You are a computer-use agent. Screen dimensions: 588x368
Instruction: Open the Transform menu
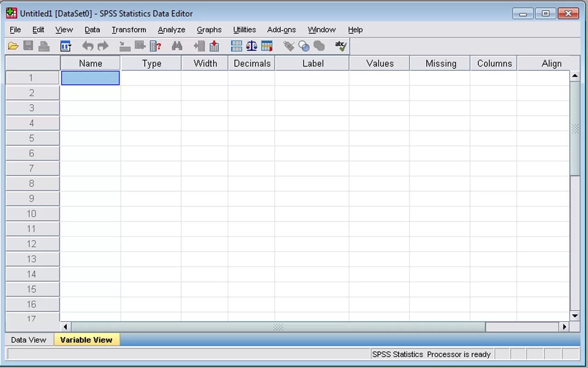pyautogui.click(x=129, y=29)
